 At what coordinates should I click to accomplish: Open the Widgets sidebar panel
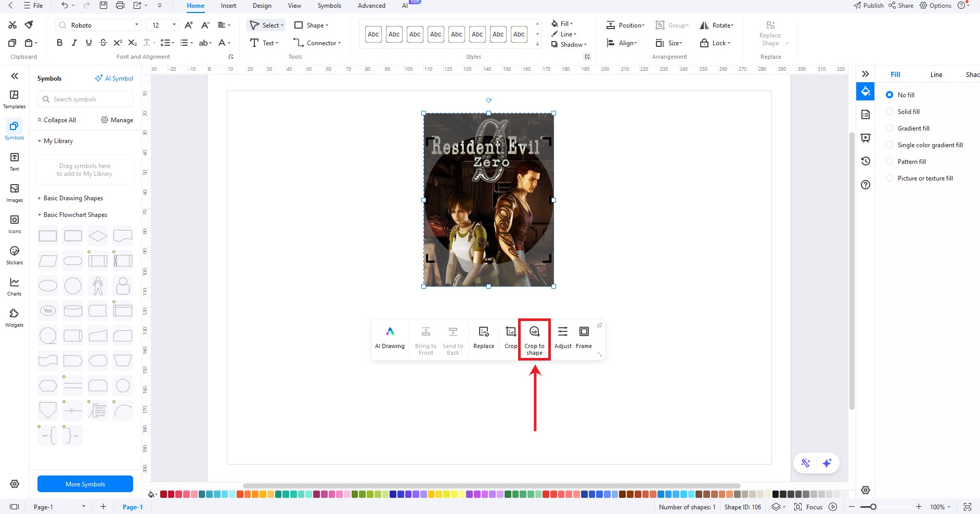tap(15, 317)
